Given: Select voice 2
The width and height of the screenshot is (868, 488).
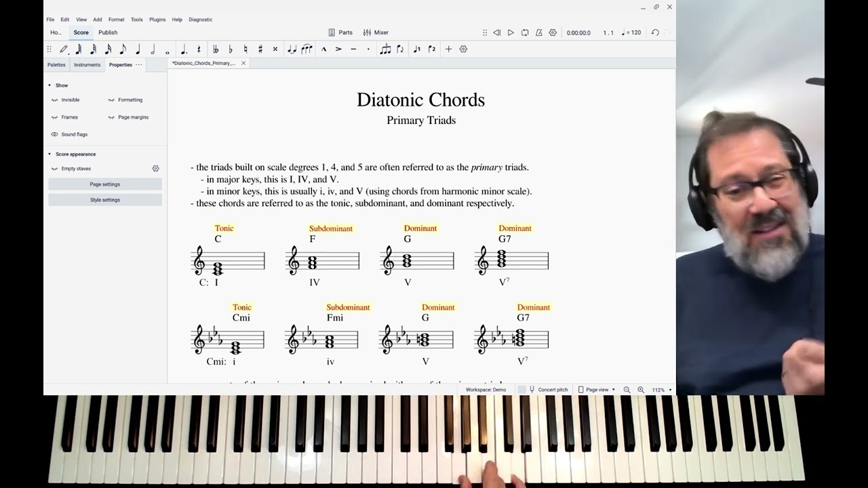Looking at the screenshot, I should (431, 49).
